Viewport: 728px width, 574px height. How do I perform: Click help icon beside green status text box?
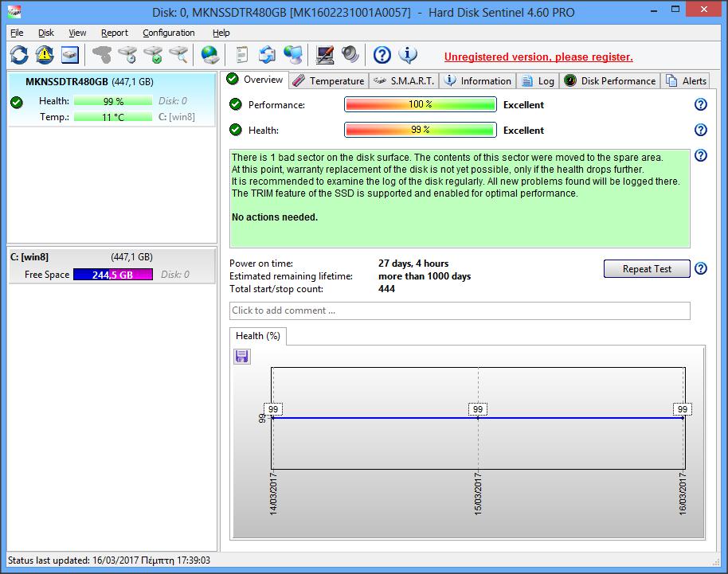coord(701,155)
